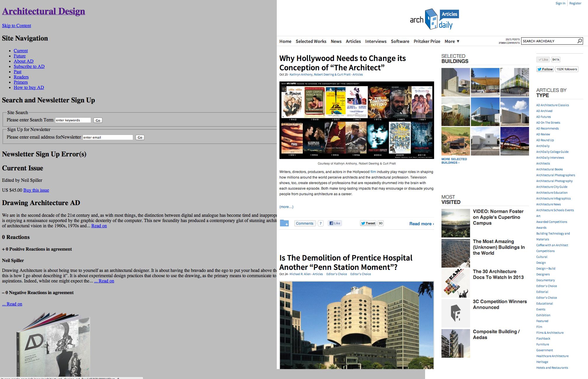Open Selected Works nav item
This screenshot has height=379, width=588.
click(311, 41)
